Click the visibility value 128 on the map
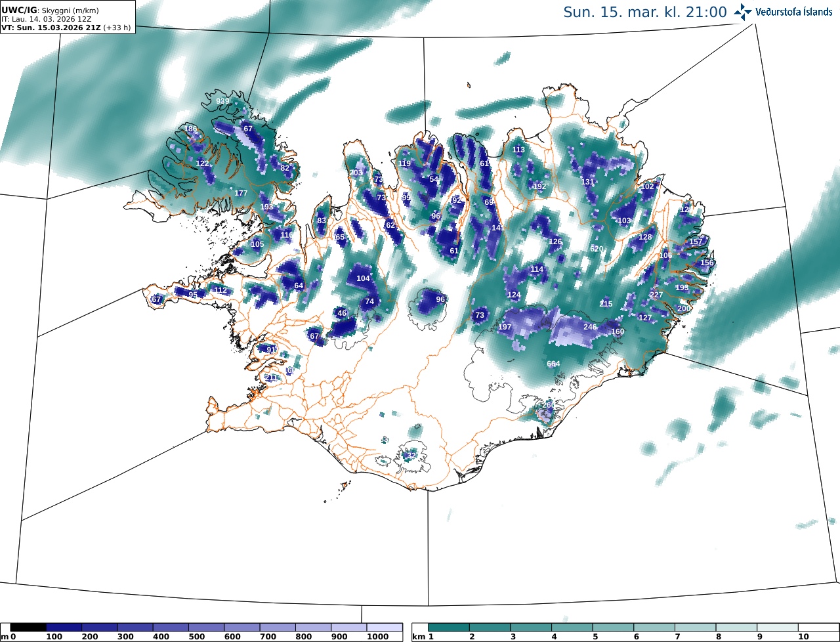This screenshot has width=840, height=642. coord(646,237)
